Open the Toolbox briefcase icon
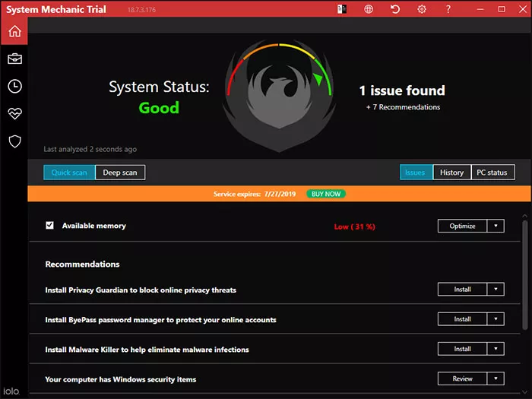532x399 pixels. (14, 59)
